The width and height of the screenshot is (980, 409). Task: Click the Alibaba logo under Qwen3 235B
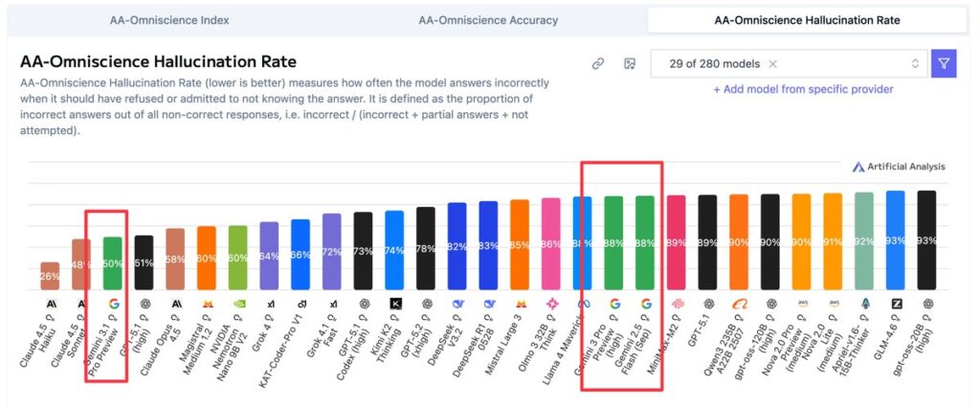tap(738, 304)
